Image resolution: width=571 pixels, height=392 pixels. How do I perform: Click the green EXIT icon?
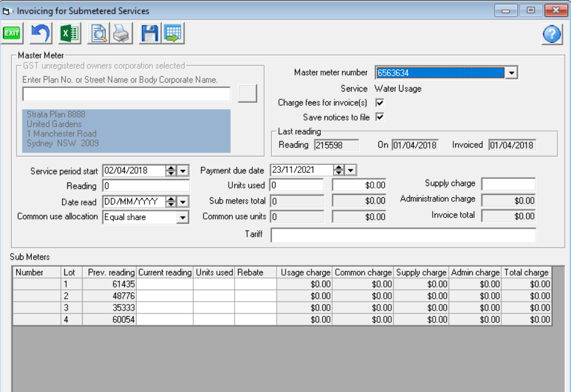coord(12,34)
